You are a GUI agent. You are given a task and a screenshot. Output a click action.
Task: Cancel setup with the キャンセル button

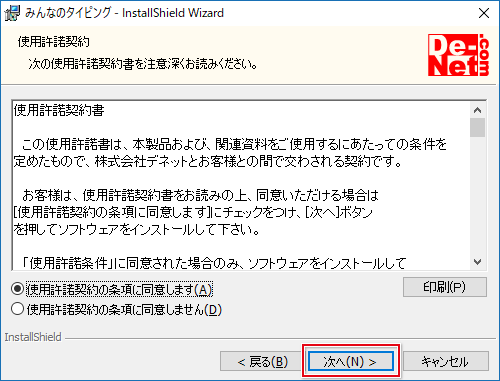446,361
